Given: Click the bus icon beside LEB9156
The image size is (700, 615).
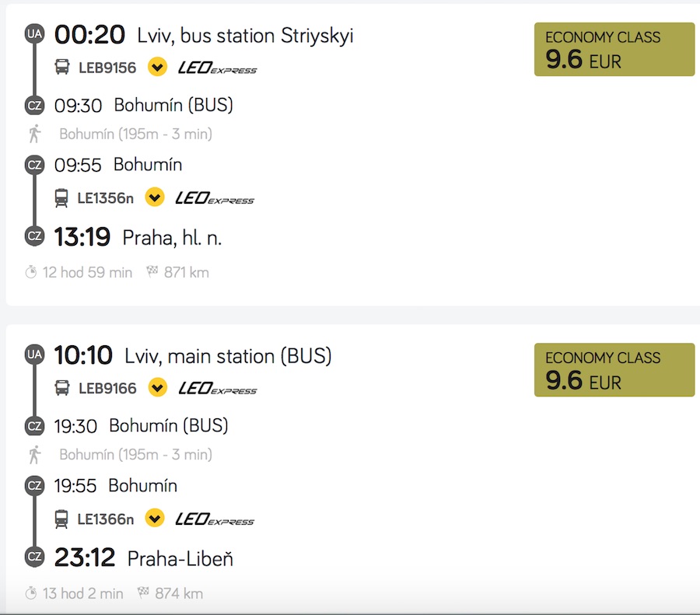Looking at the screenshot, I should click(x=62, y=68).
